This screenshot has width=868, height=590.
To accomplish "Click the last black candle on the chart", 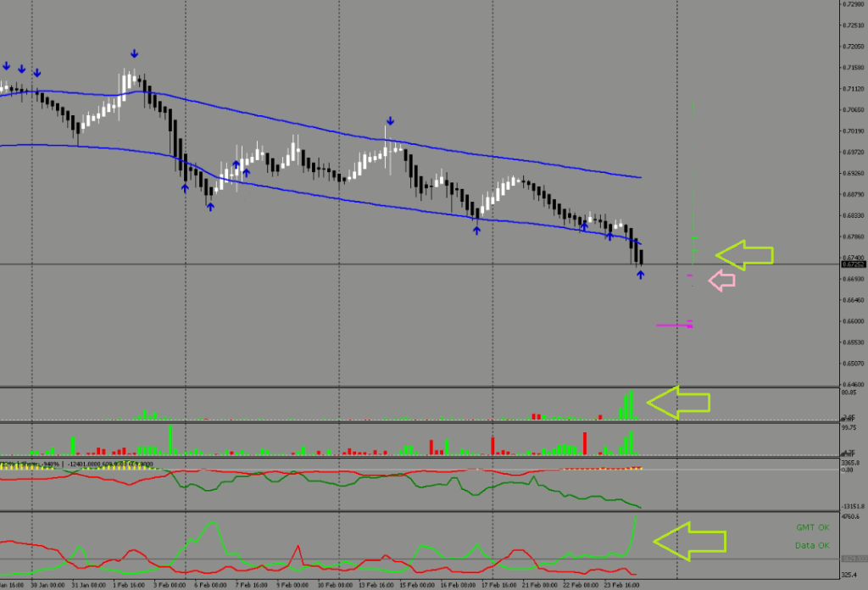I will [x=643, y=257].
